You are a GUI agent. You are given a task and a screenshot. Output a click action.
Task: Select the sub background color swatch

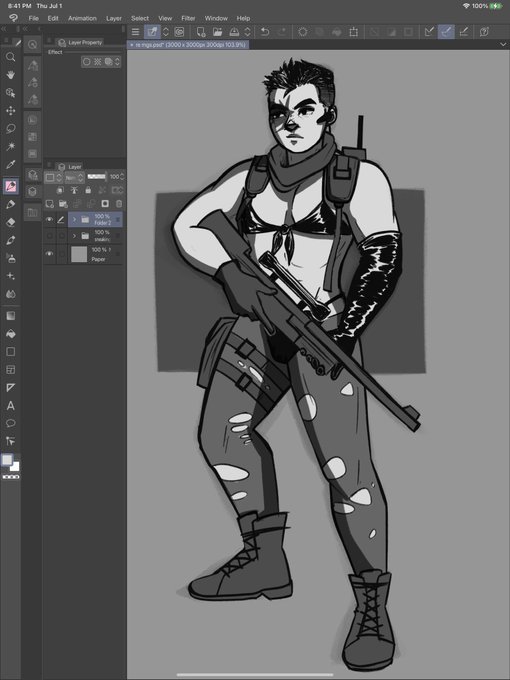[x=16, y=467]
